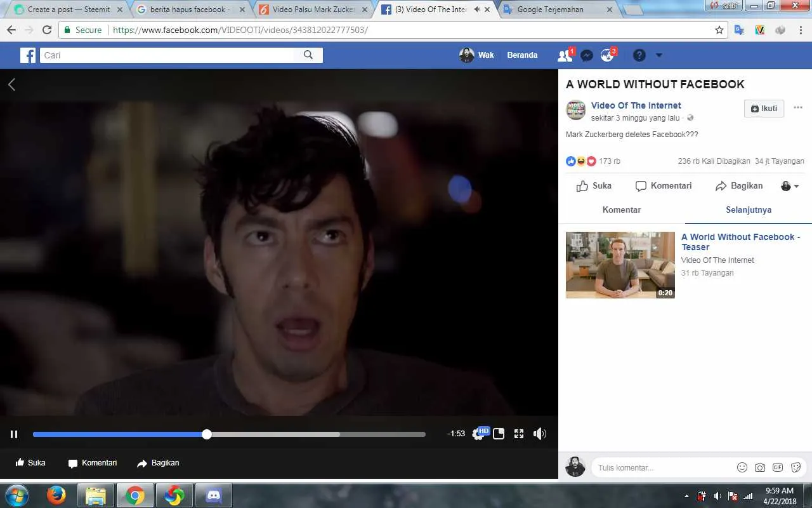Show hidden system tray icons
The height and width of the screenshot is (508, 812).
[686, 496]
